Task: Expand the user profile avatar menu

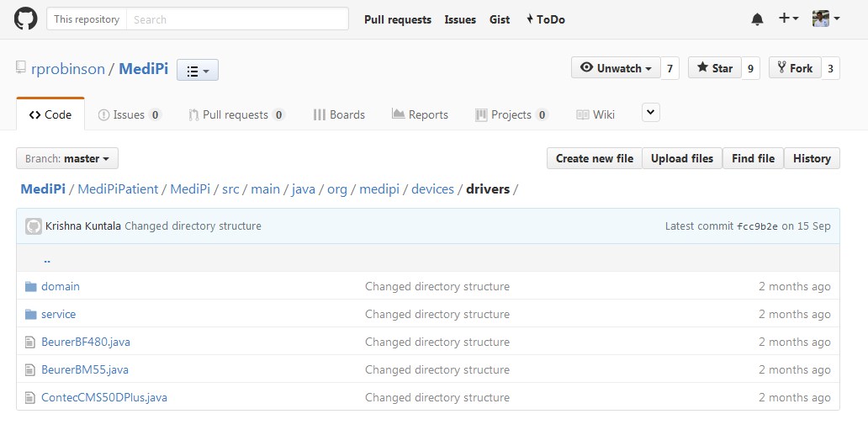Action: 826,19
